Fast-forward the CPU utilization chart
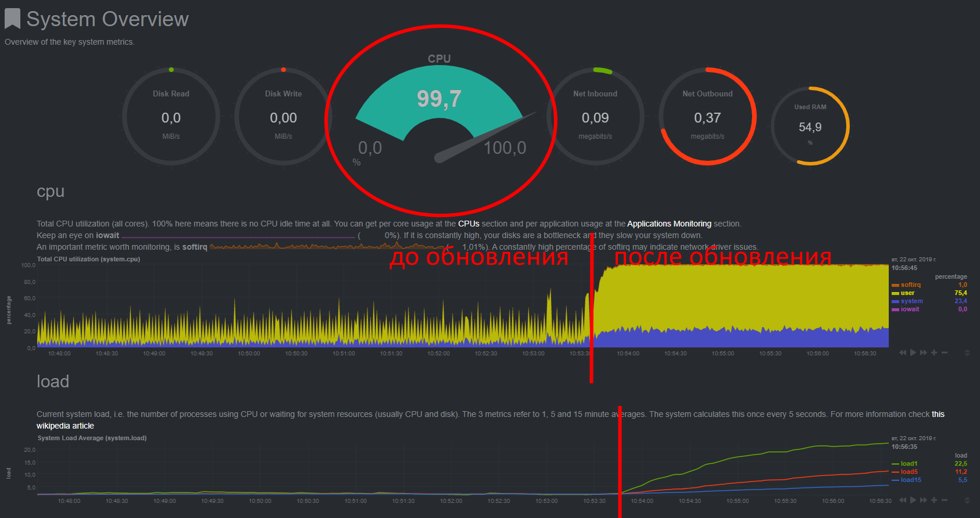980x518 pixels. [x=924, y=352]
